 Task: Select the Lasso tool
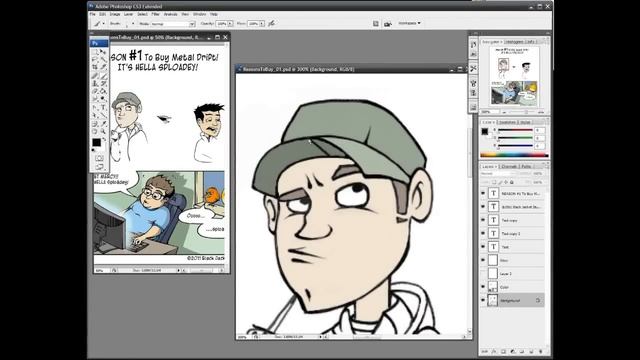point(95,59)
